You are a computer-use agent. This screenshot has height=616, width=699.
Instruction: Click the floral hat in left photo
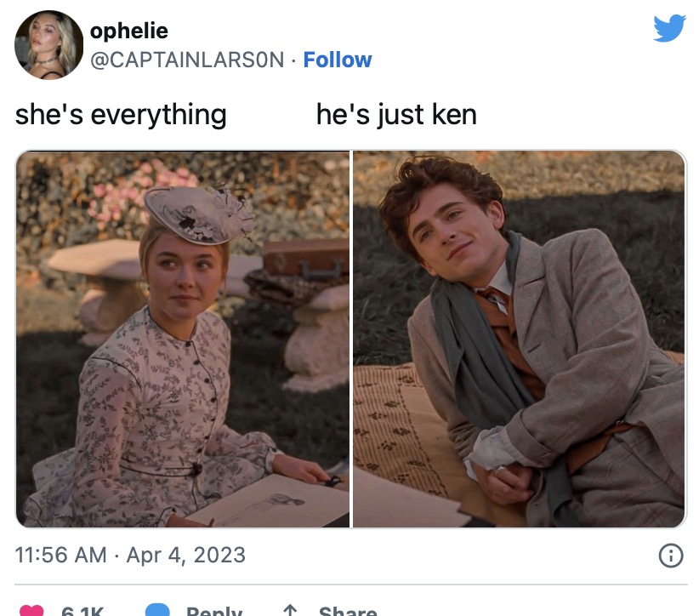point(200,215)
